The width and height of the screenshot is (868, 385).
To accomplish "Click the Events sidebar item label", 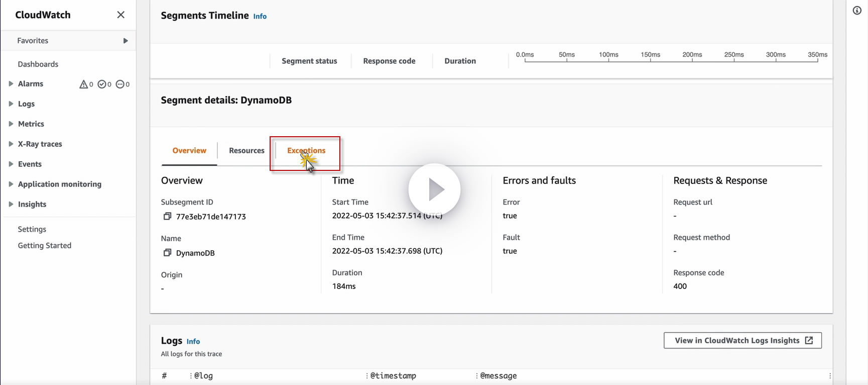I will 30,164.
